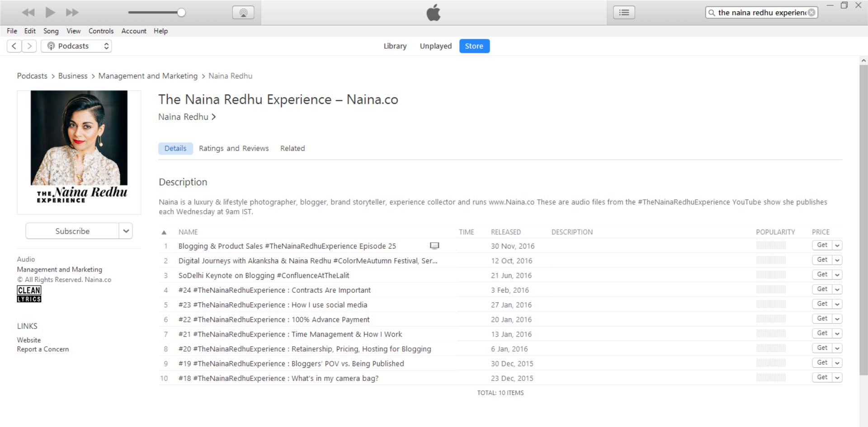Open the Naina Redhu artist link
The height and width of the screenshot is (427, 868).
click(x=187, y=117)
